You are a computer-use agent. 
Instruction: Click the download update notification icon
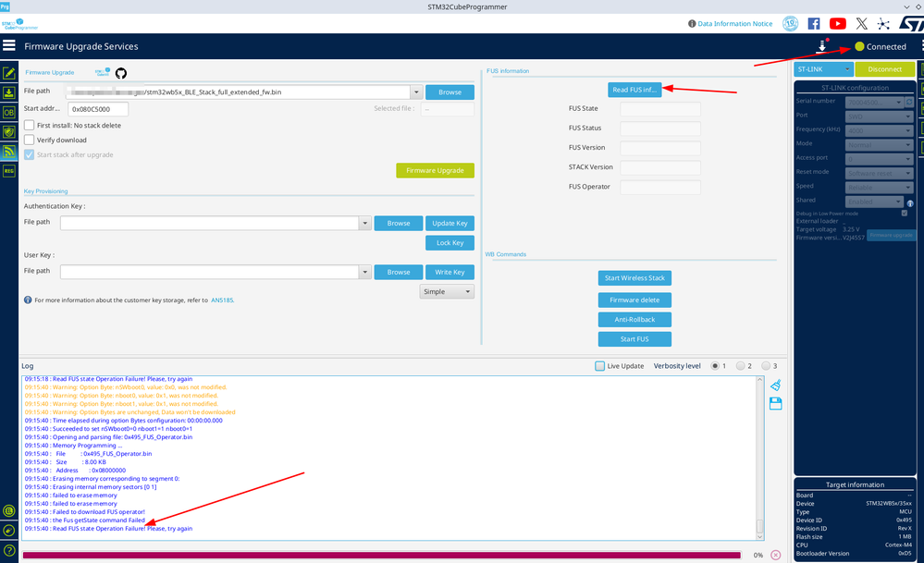tap(822, 45)
